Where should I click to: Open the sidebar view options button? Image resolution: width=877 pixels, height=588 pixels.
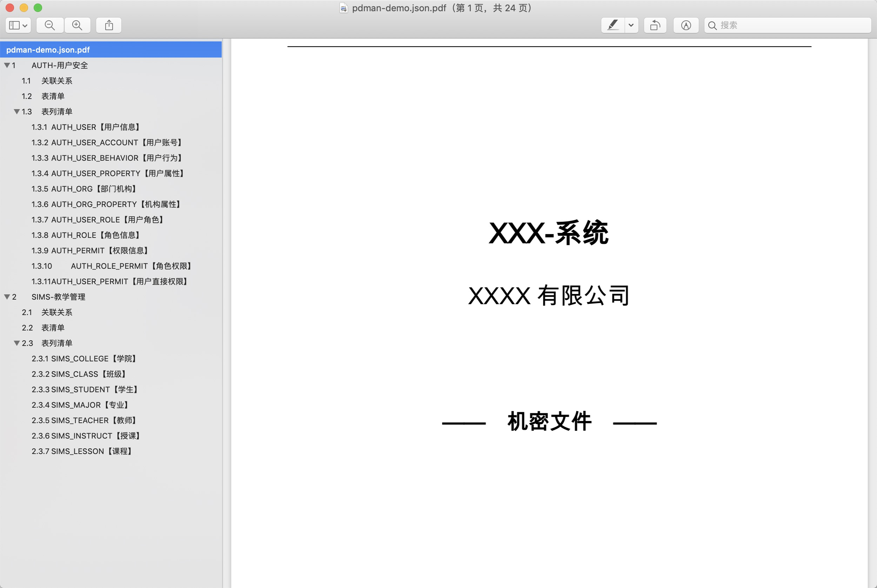point(18,25)
